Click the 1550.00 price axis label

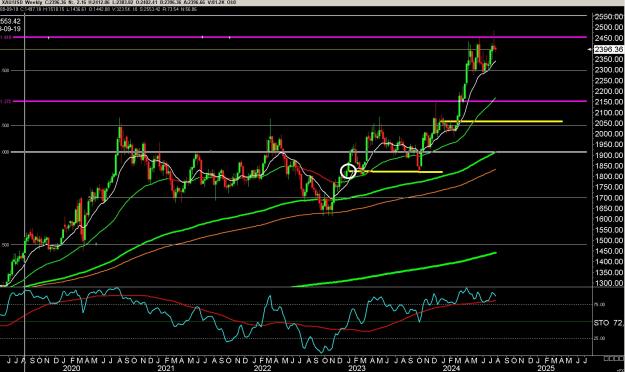tap(608, 230)
